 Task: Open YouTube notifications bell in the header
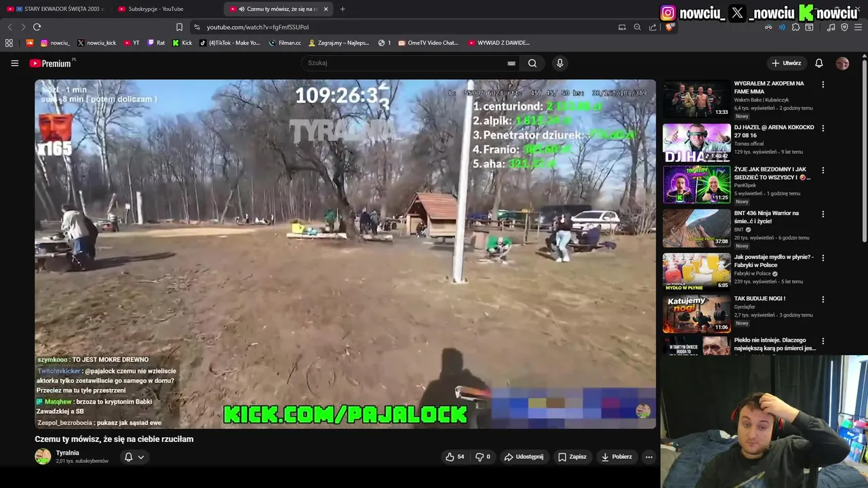(818, 63)
